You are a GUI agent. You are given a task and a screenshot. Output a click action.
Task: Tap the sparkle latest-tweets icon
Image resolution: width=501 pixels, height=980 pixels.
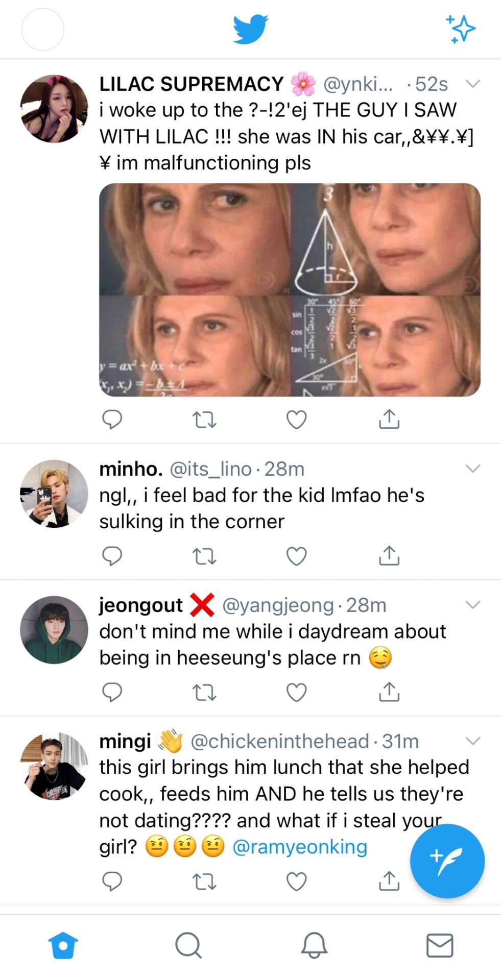click(x=461, y=29)
